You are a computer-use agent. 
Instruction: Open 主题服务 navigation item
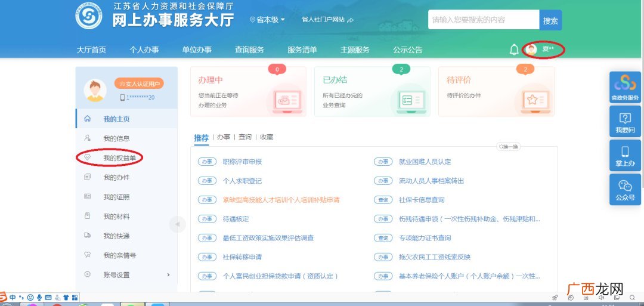(355, 50)
